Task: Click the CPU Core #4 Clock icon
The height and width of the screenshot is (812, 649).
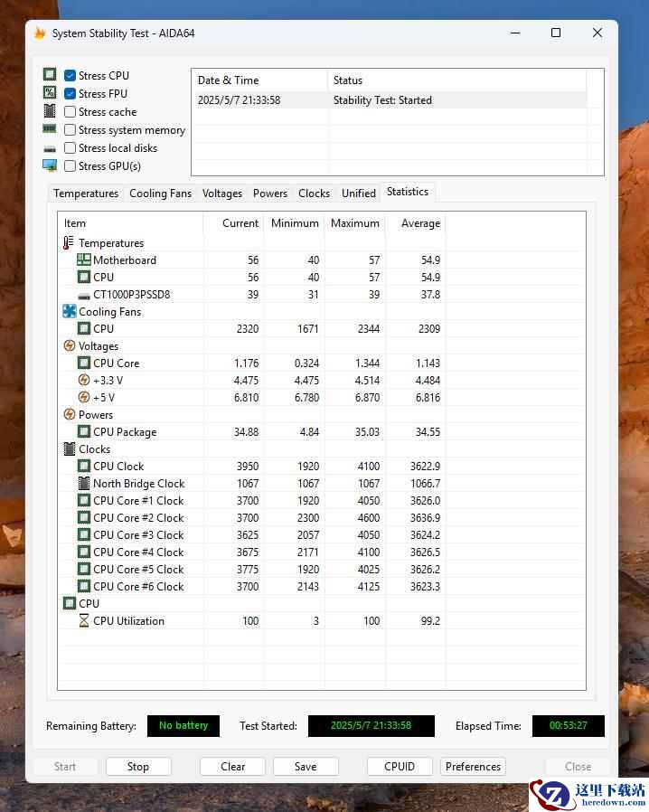Action: point(84,552)
